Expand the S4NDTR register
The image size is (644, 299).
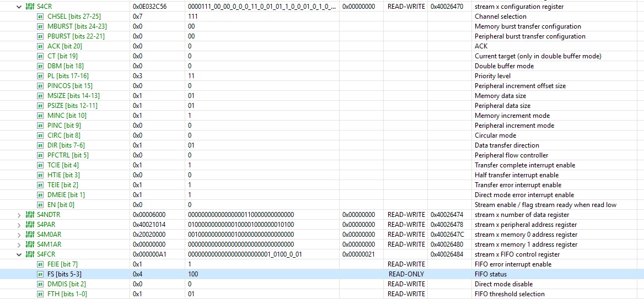pos(19,215)
